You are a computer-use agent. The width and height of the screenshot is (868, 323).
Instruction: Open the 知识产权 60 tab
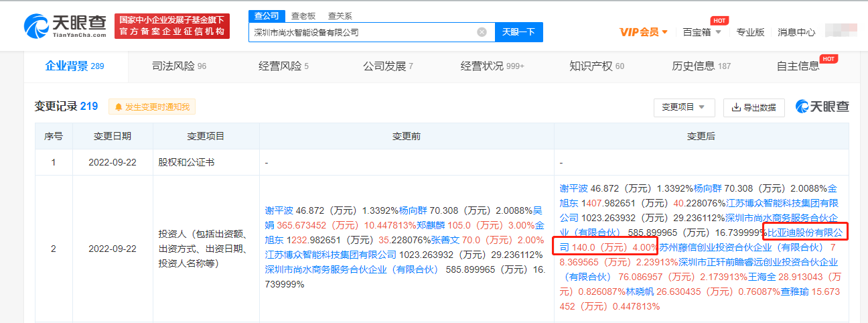597,66
